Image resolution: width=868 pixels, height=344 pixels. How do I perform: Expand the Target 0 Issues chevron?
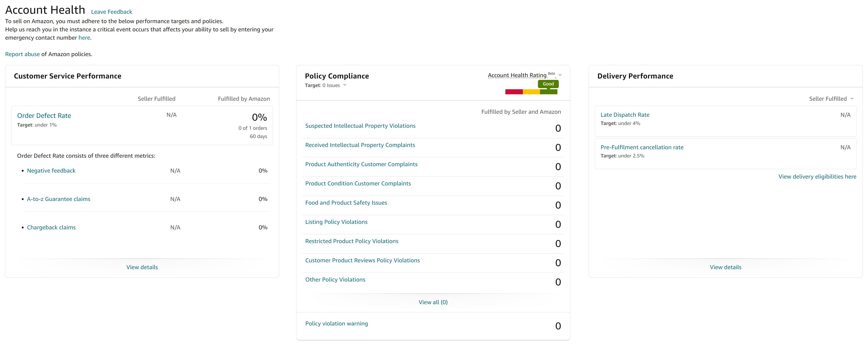[345, 85]
